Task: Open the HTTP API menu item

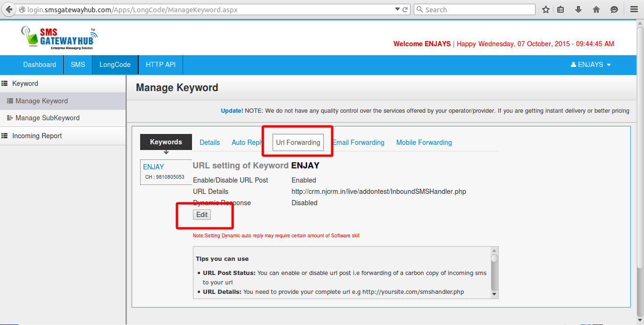Action: point(160,65)
